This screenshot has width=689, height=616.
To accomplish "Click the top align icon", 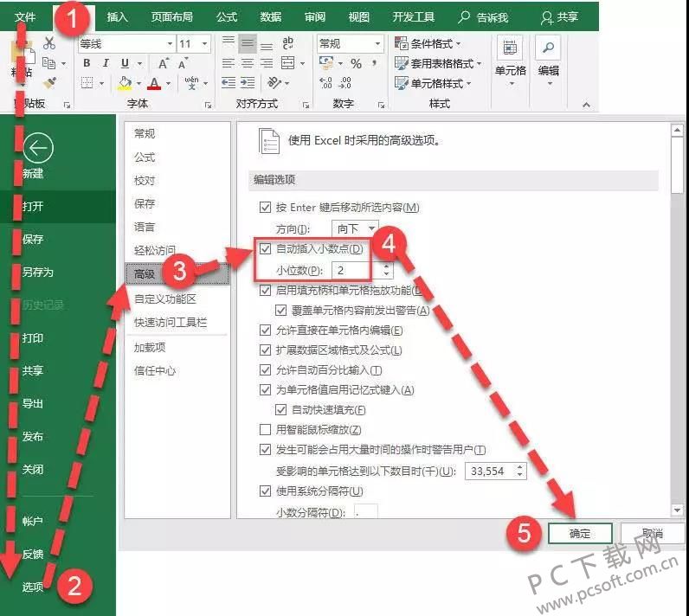I will tap(228, 43).
